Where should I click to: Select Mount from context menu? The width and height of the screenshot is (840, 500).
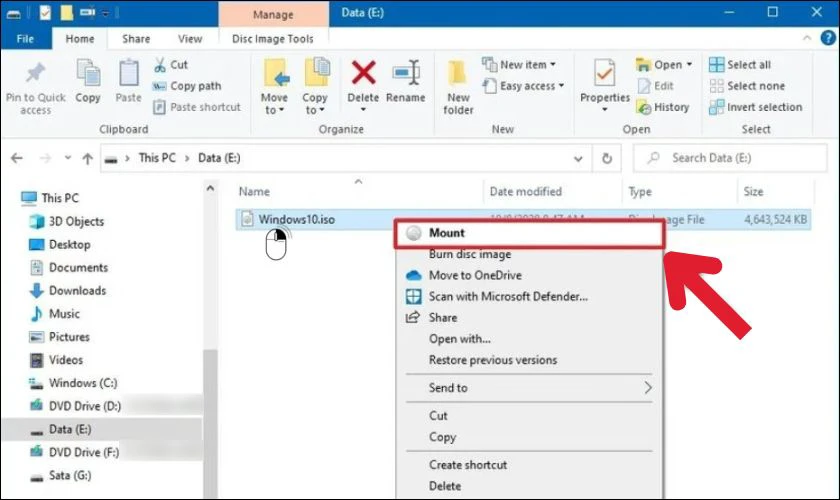529,233
